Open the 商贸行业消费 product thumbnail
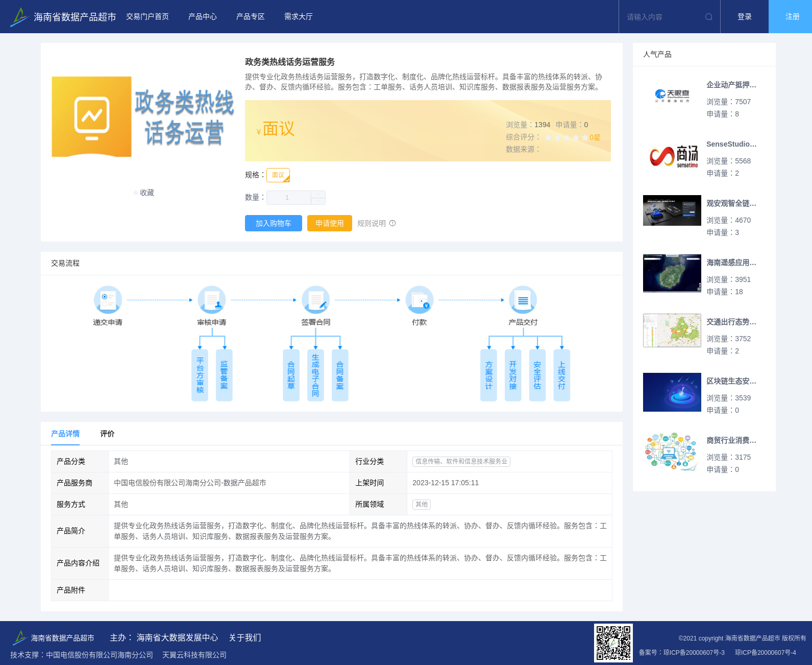The height and width of the screenshot is (665, 812). 672,452
